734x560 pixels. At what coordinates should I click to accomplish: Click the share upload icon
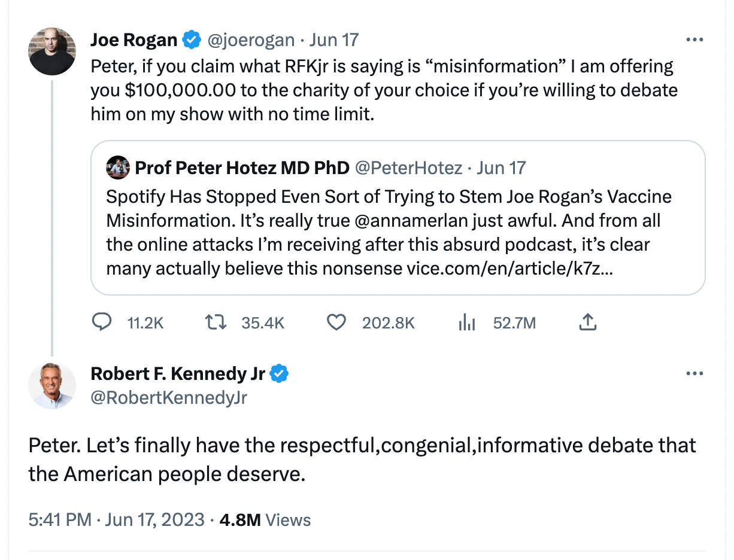pos(588,323)
